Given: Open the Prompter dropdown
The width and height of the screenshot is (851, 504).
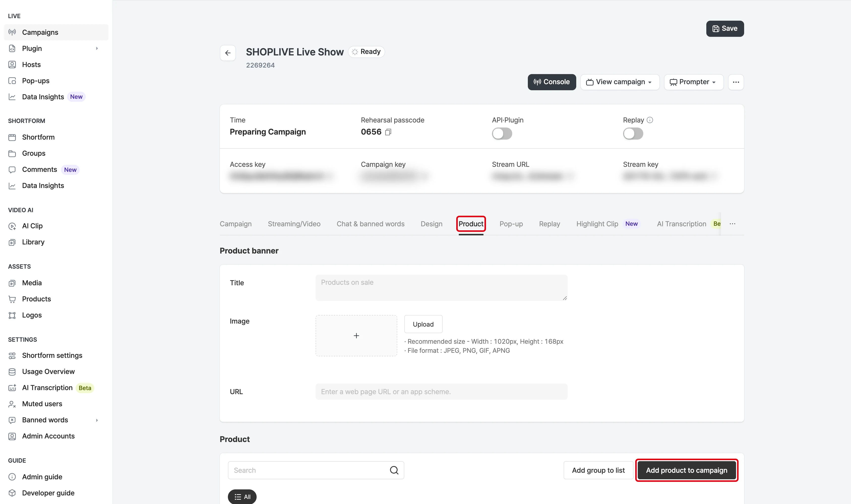Looking at the screenshot, I should pos(693,82).
